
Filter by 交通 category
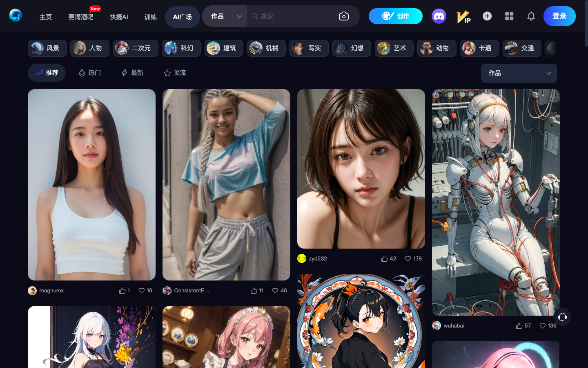pos(522,48)
